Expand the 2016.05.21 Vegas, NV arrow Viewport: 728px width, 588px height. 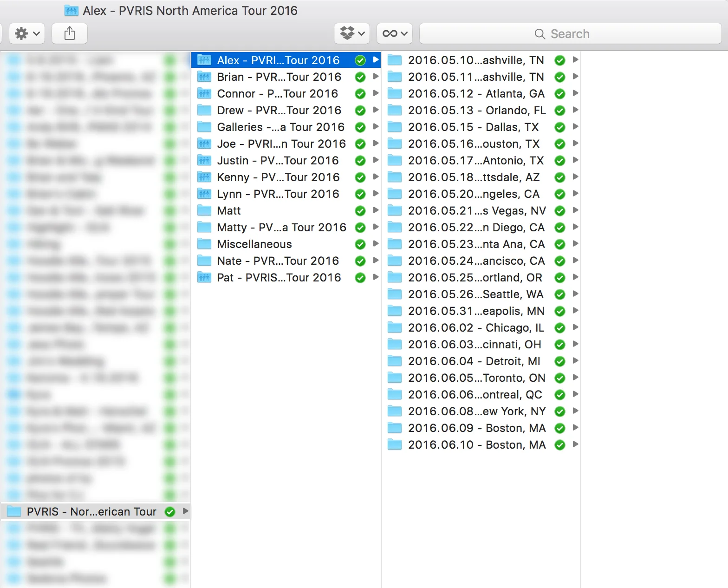(x=576, y=210)
